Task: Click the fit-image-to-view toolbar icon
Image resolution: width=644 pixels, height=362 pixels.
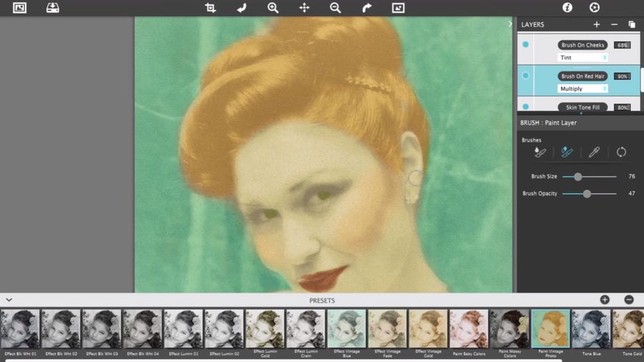Action: pyautogui.click(x=398, y=8)
